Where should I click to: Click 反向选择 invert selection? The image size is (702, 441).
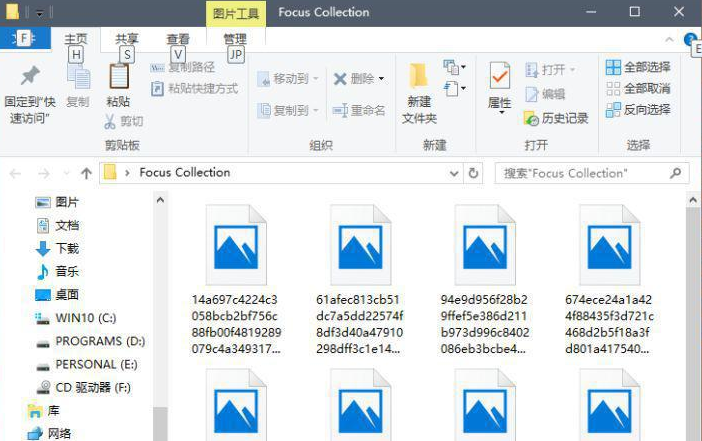point(638,109)
